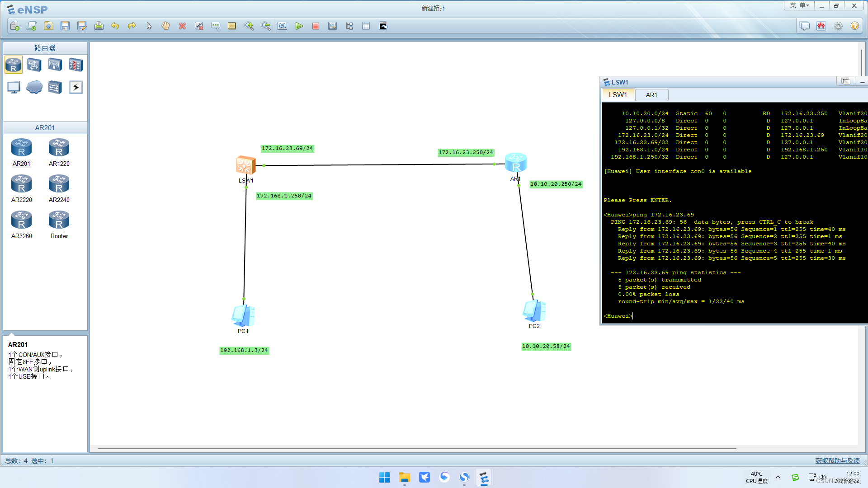Click the red stop devices button
Viewport: 868px width, 488px height.
316,26
